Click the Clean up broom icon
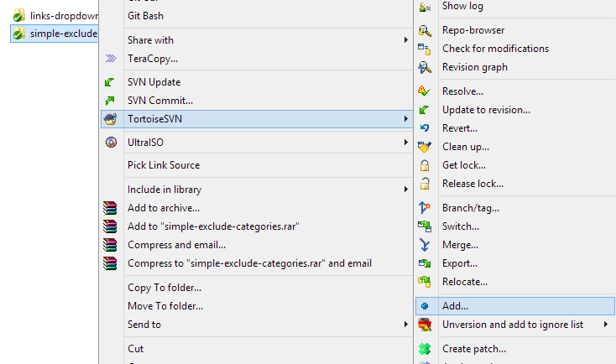This screenshot has width=616, height=364. pos(425,147)
